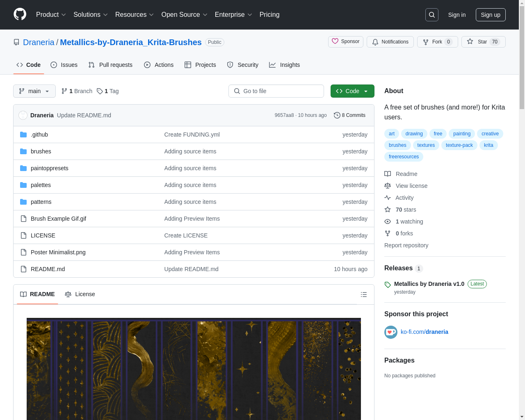The height and width of the screenshot is (420, 525).
Task: Click the Ko-fi sponsor logo icon
Action: tap(391, 332)
